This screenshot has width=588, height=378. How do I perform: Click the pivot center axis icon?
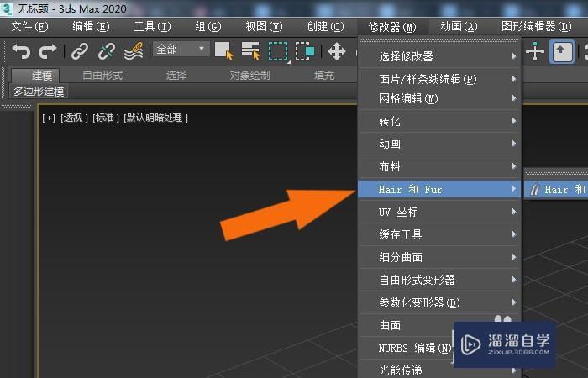(x=535, y=51)
